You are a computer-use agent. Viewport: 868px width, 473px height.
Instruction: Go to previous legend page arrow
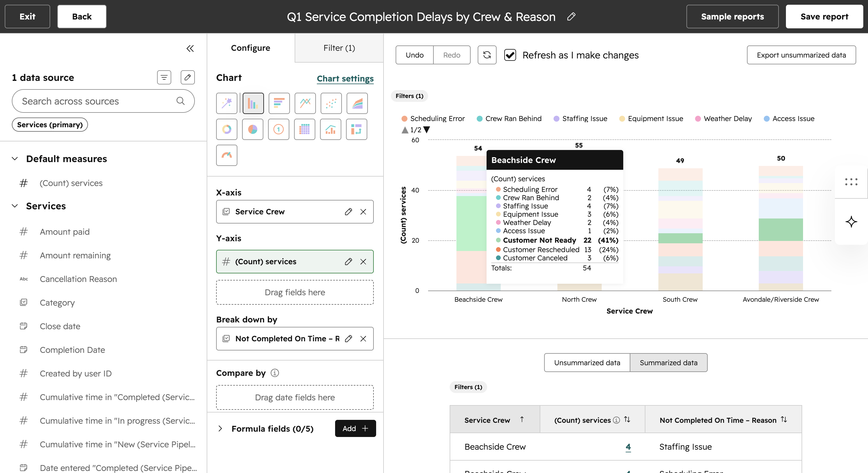[405, 130]
